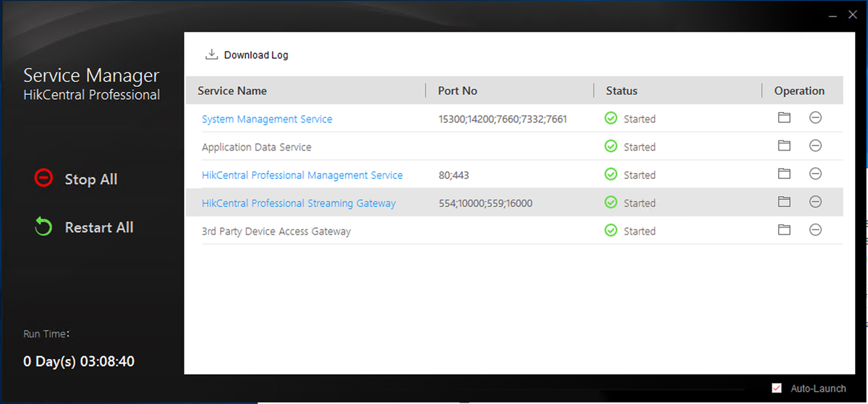The image size is (868, 404).
Task: Click Started check icon for HikCentral Professional Management Service
Action: [x=610, y=174]
